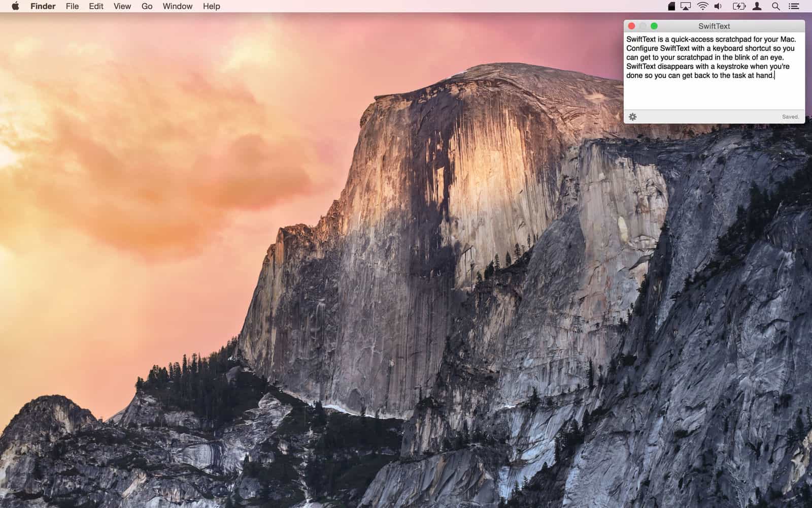Open the Window menu
This screenshot has height=508, width=812.
click(x=177, y=6)
